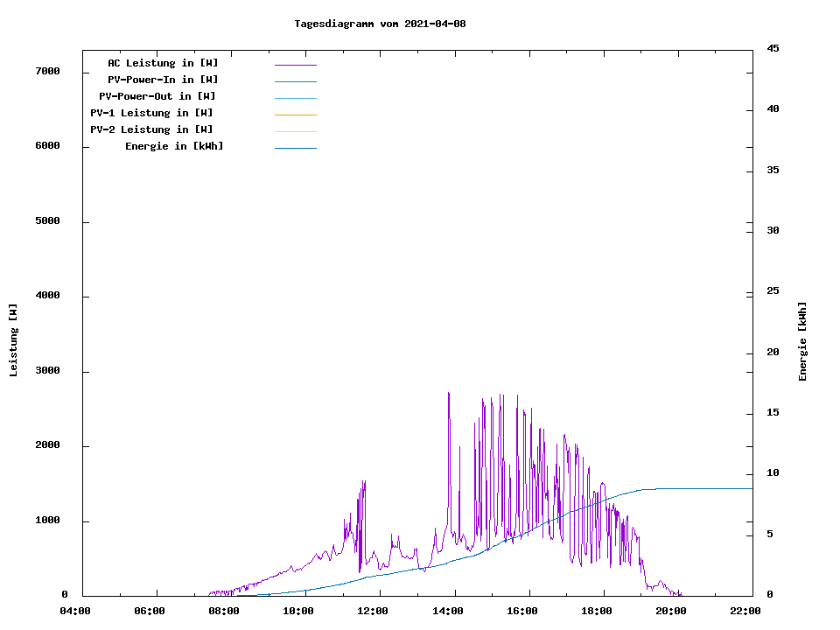Screen dimensions: 840x630
Task: Click the 14:00 time axis label
Action: click(x=447, y=611)
